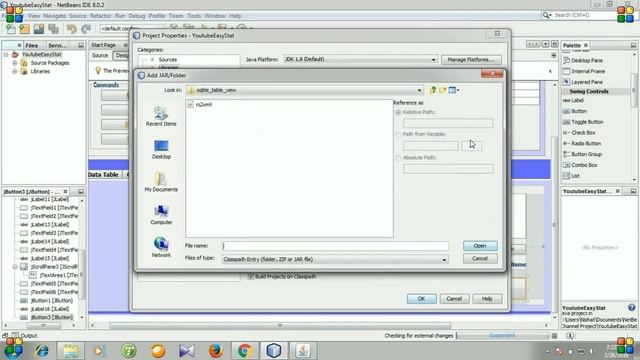Open Chrome from taskbar
Viewport: 640px width, 360px height.
(x=244, y=351)
